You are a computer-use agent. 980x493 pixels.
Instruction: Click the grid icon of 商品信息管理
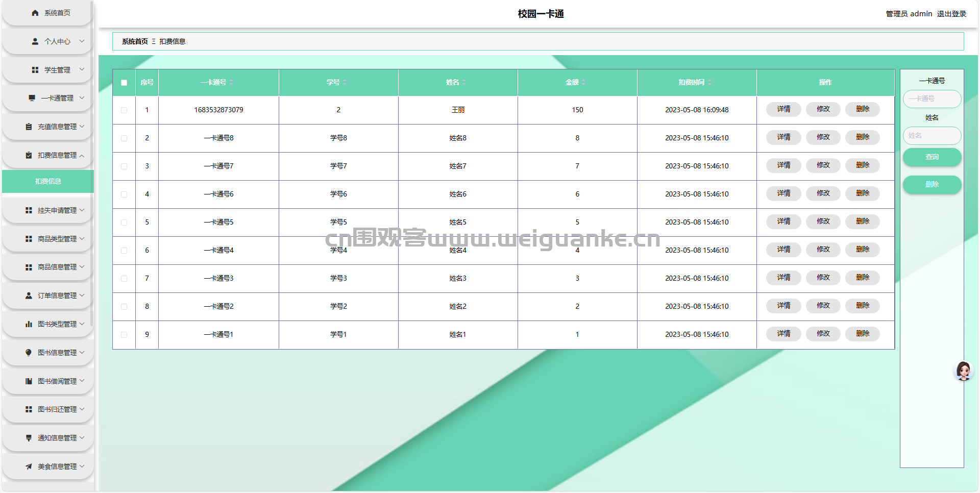pos(29,267)
